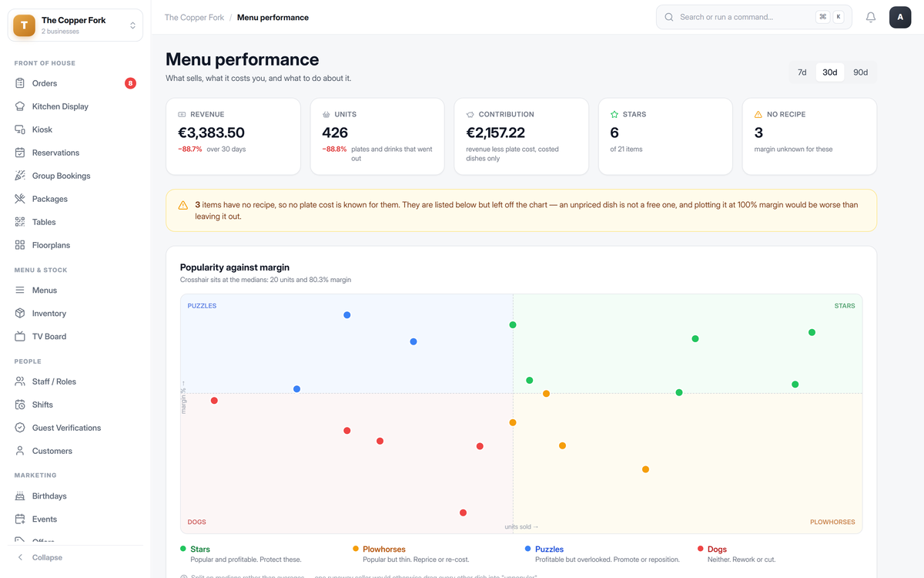Click the PUZZLES quadrant label in the chart
The height and width of the screenshot is (578, 924).
click(202, 306)
